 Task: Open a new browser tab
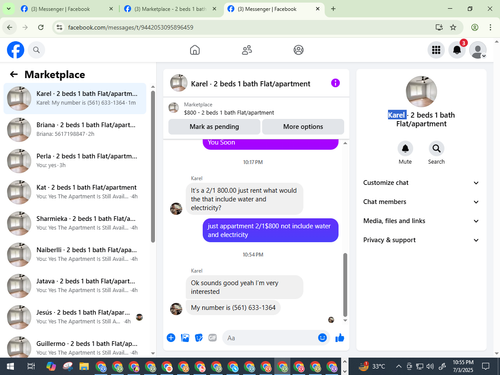[x=333, y=9]
